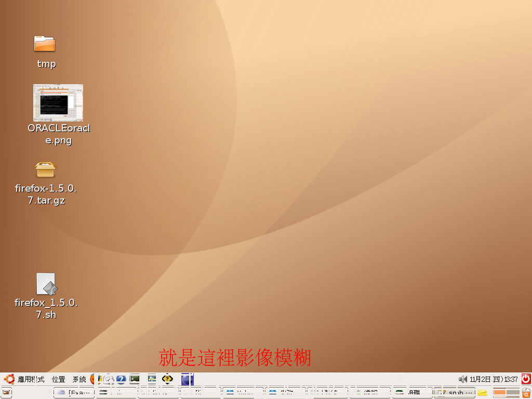Click the yellow diamond question-mark applet
Viewport: 532px width, 399px height.
point(167,379)
